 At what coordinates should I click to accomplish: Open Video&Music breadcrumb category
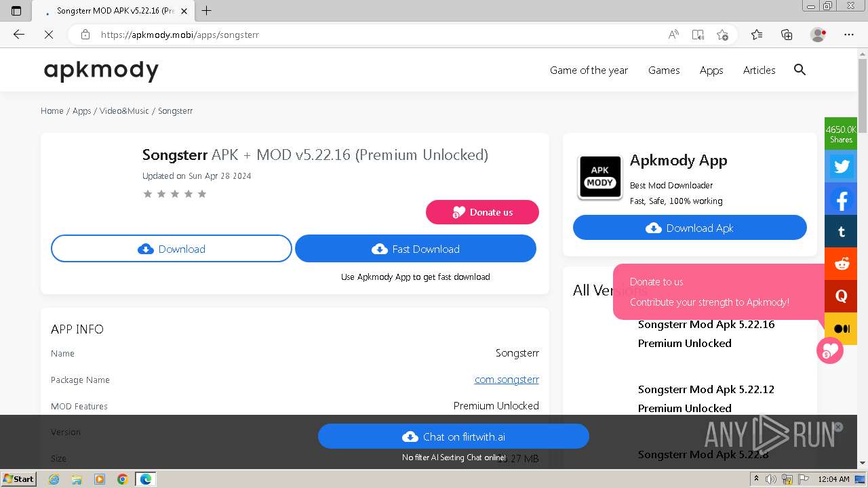124,110
